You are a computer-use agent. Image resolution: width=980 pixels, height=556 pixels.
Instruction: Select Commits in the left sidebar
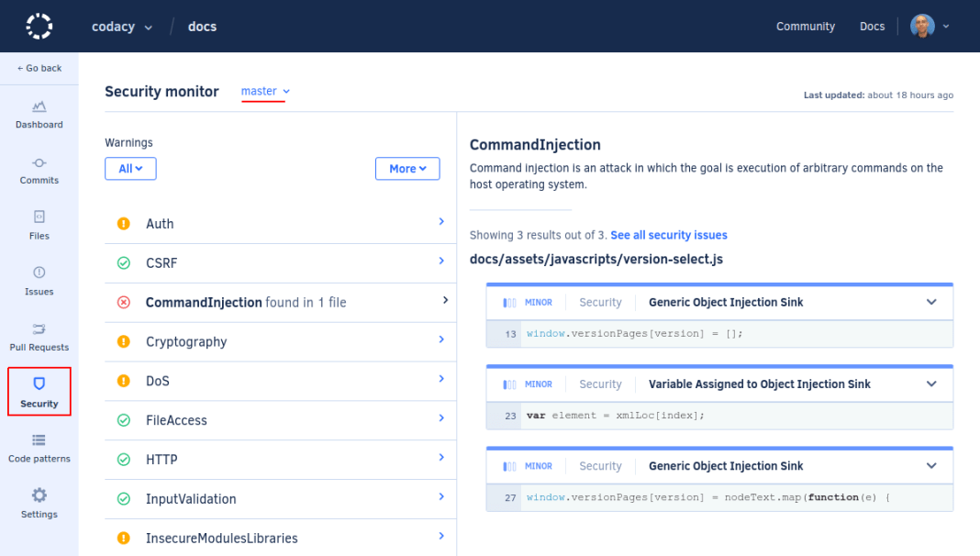click(39, 171)
